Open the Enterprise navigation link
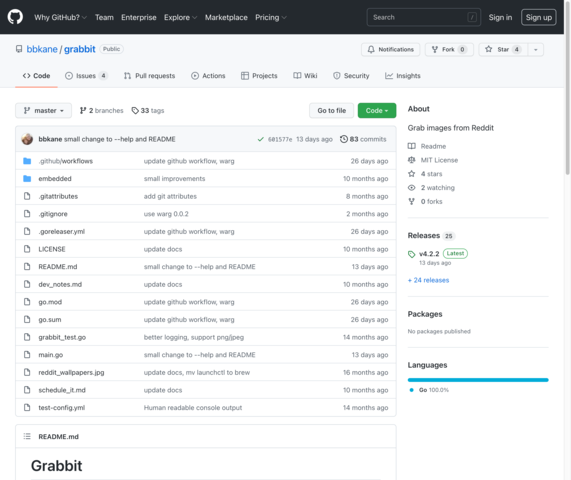The width and height of the screenshot is (571, 480). [139, 17]
